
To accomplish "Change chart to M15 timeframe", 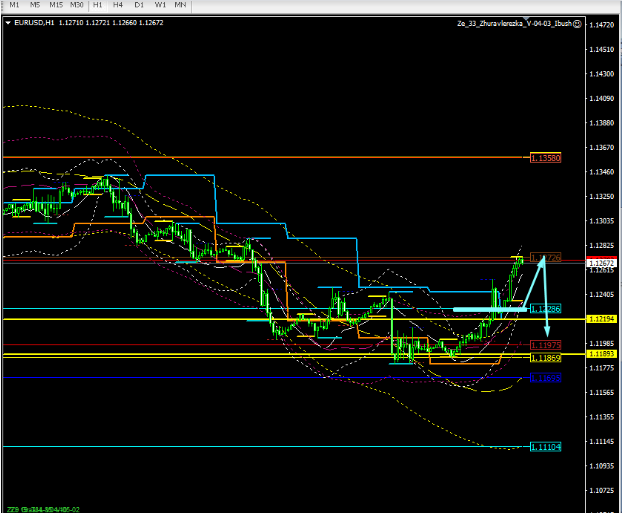I will tap(56, 5).
